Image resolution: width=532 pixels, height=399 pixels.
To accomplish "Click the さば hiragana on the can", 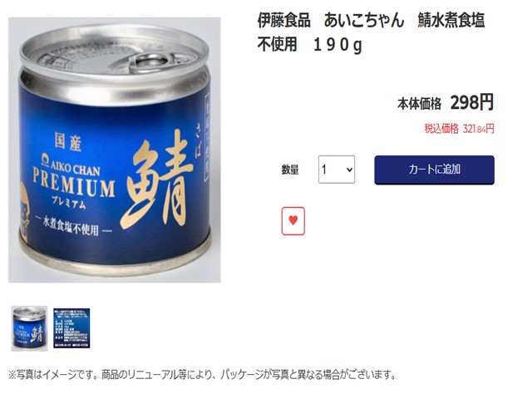I will (198, 145).
